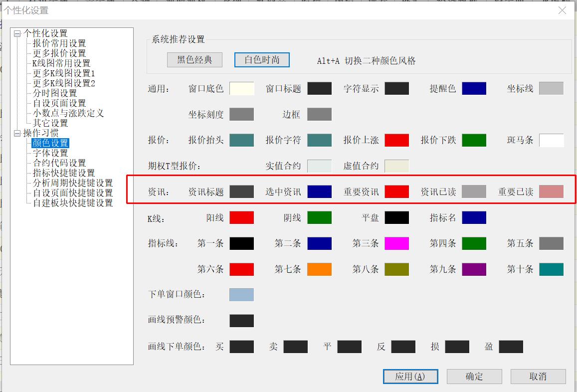
Task: Edit the 报价上涨 red color swatch
Action: [x=396, y=140]
